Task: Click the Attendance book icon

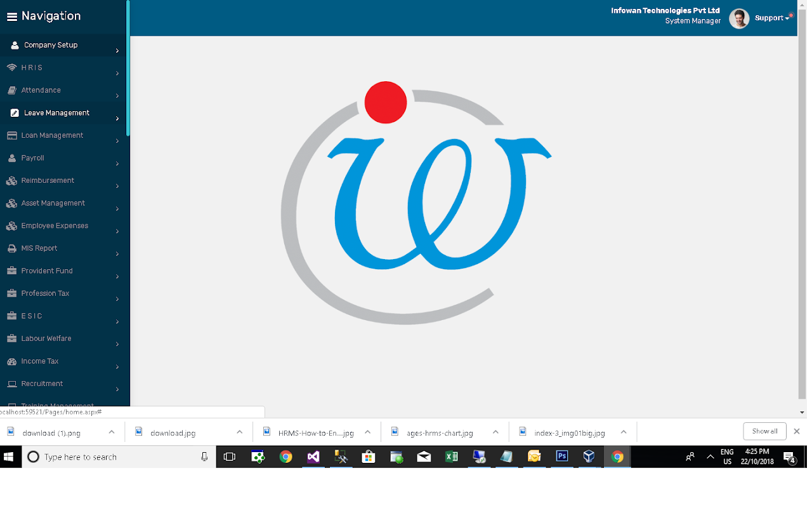Action: pyautogui.click(x=11, y=90)
